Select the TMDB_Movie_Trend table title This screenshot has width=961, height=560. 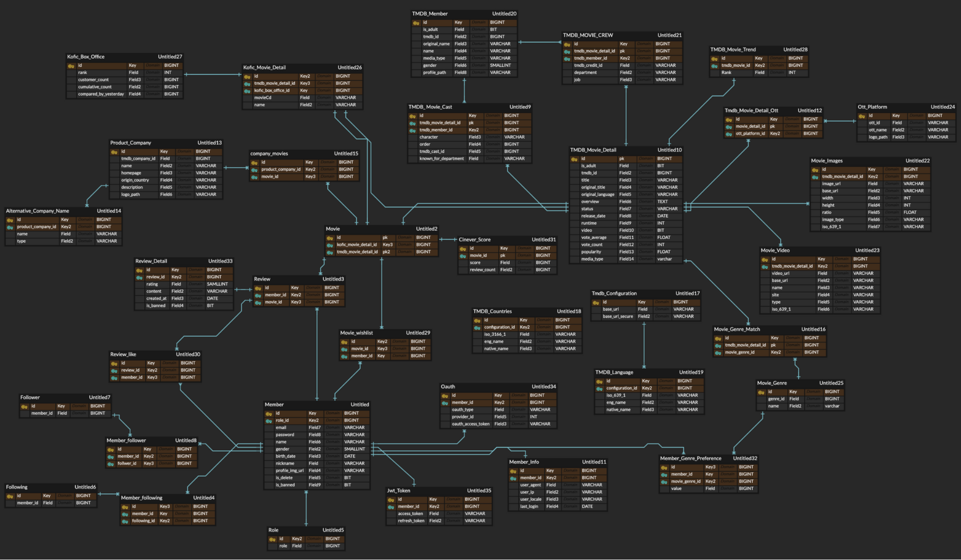pos(733,49)
